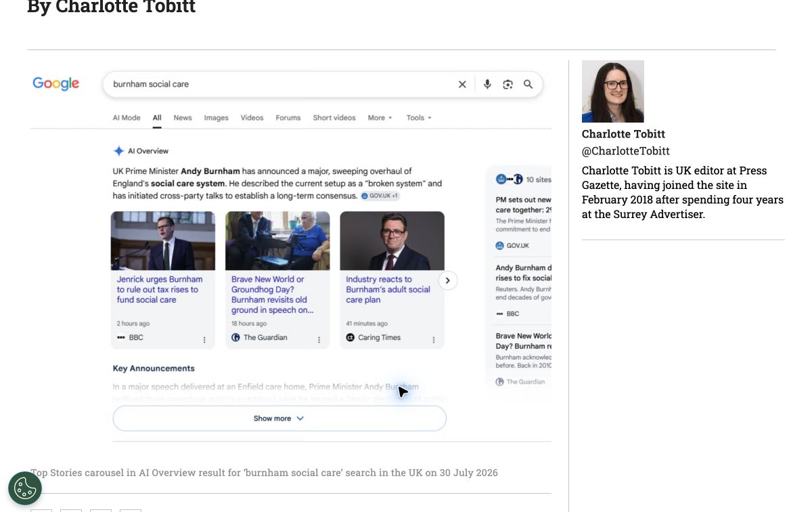This screenshot has height=512, width=812.
Task: Switch to the Images tab
Action: (217, 118)
